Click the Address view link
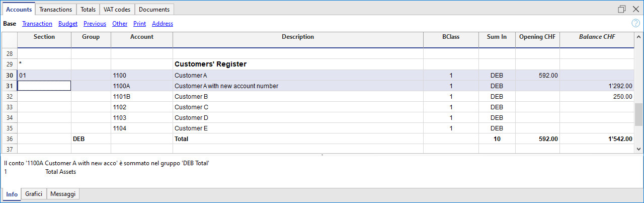 (x=162, y=24)
